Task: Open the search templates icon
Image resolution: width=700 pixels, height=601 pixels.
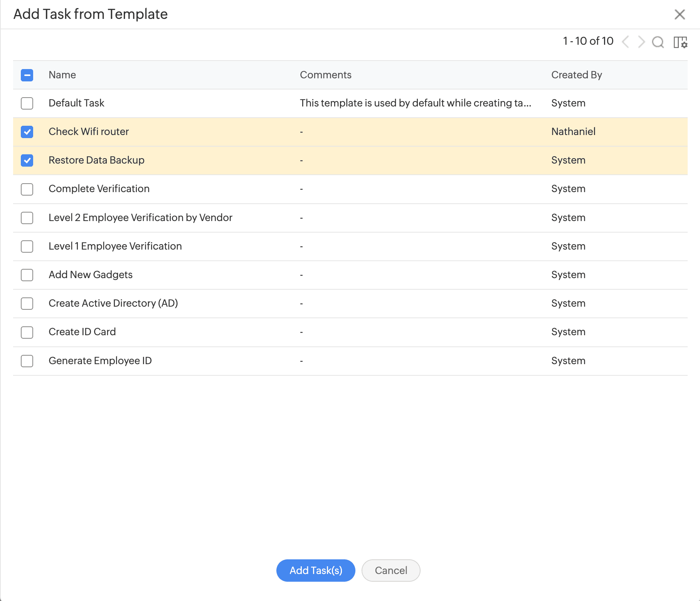Action: [658, 42]
